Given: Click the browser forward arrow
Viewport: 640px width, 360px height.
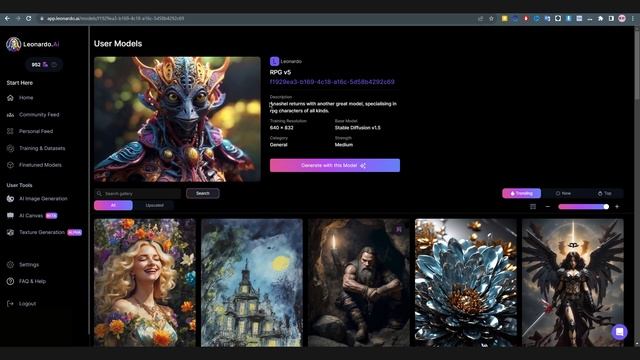Looking at the screenshot, I should [x=18, y=18].
